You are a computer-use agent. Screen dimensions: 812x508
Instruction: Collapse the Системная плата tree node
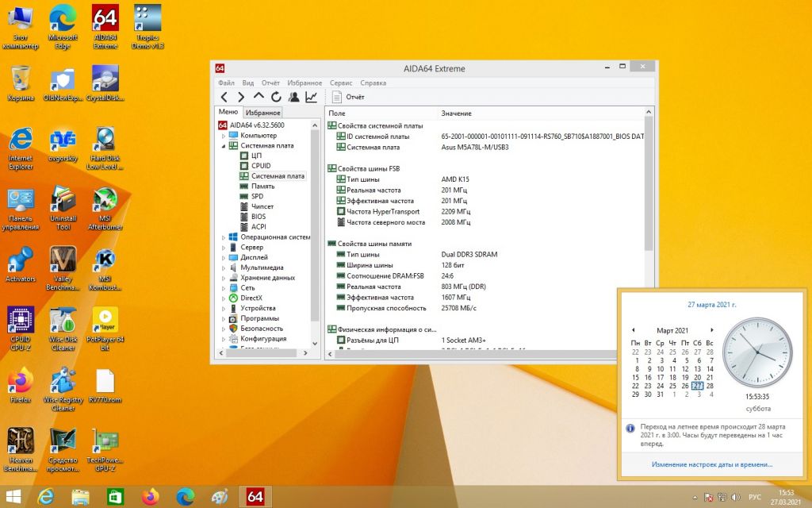(224, 146)
